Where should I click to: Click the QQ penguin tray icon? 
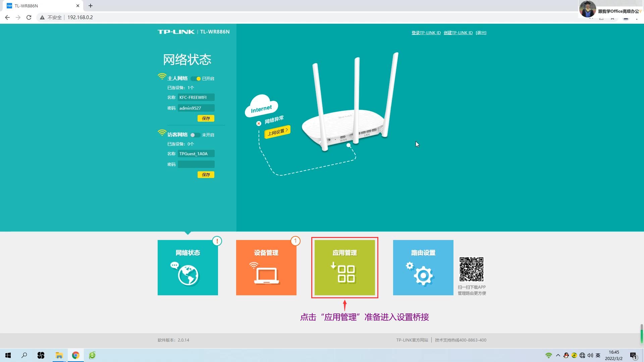click(566, 355)
